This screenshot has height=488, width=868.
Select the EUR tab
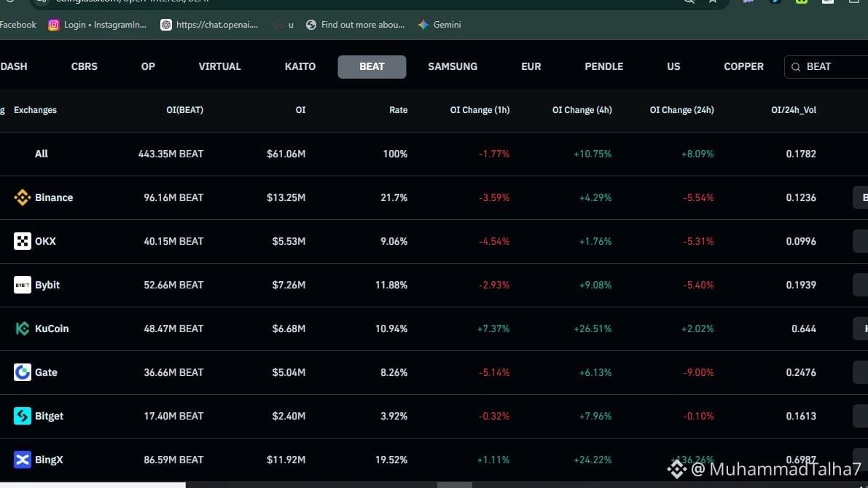(x=531, y=66)
